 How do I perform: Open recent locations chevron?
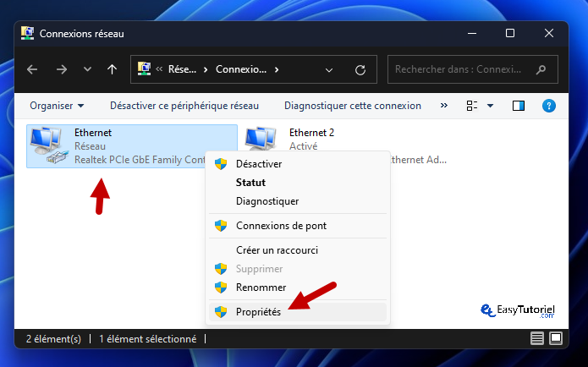87,69
